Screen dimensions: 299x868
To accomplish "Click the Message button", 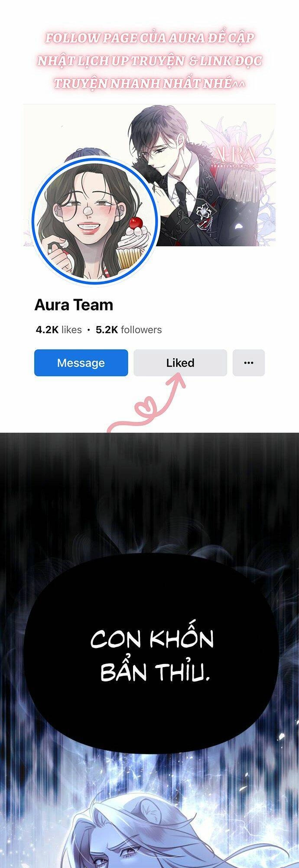I will (81, 363).
